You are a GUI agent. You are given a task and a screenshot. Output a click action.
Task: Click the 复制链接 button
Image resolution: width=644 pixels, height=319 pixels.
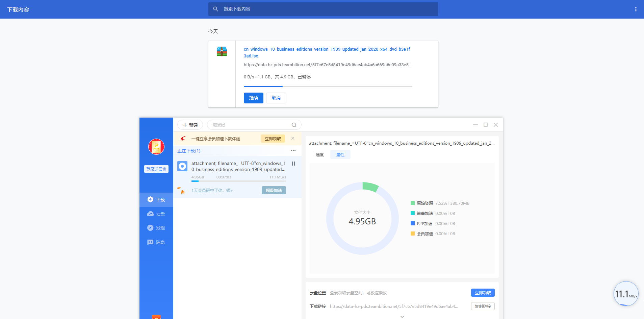(483, 306)
